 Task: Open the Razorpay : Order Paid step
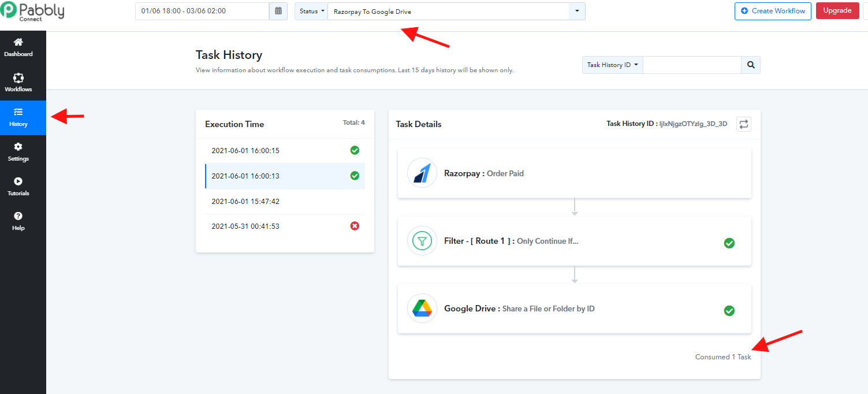(x=575, y=173)
